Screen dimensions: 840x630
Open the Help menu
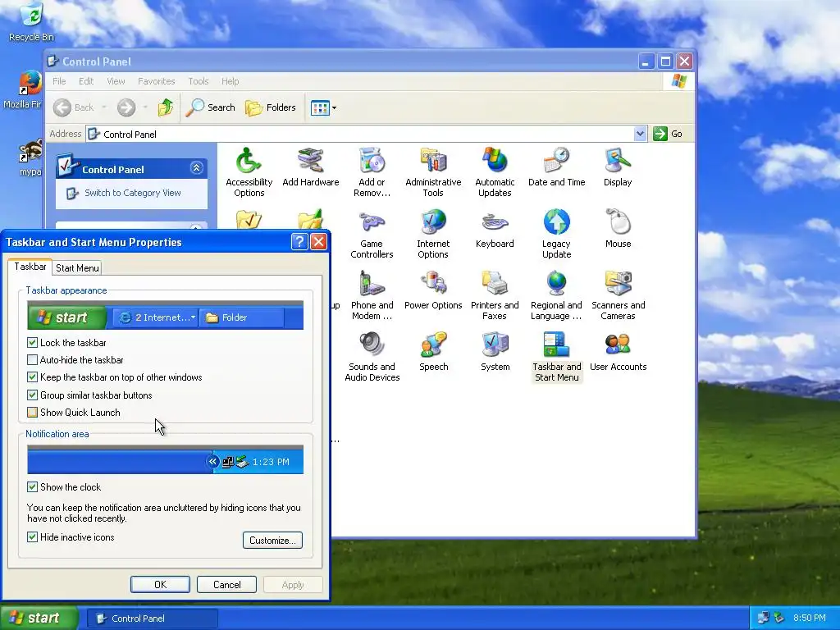tap(231, 81)
